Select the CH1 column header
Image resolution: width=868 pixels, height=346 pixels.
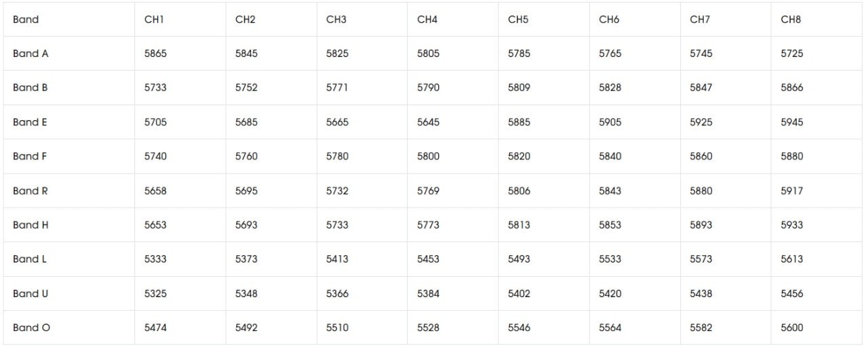(x=155, y=20)
